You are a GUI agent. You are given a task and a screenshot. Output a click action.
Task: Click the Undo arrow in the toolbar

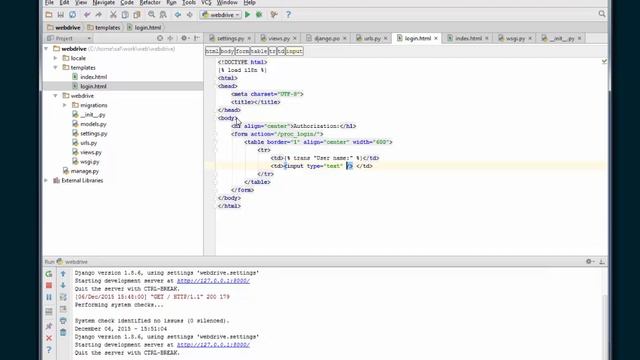(87, 15)
